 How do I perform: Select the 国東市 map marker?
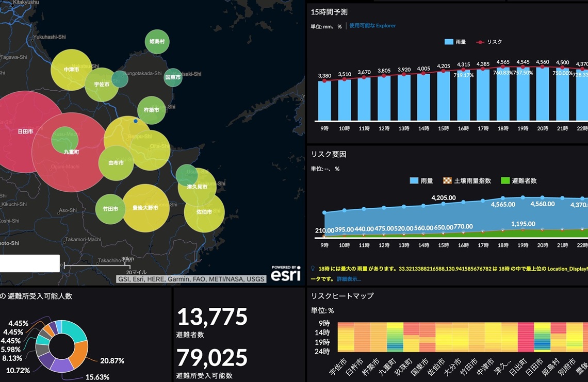pos(173,78)
